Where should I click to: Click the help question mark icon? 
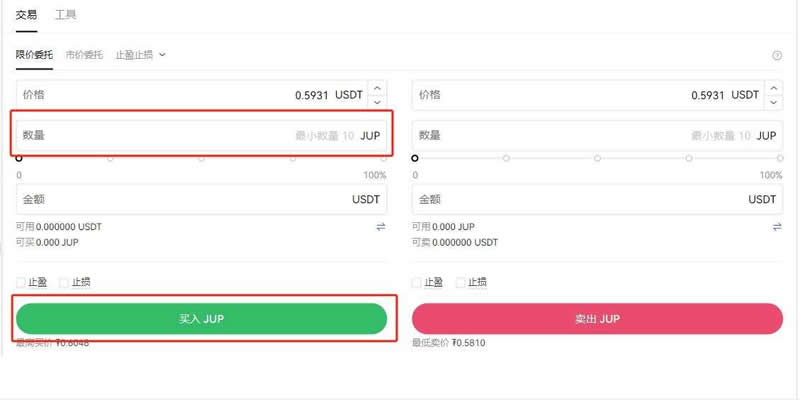click(777, 56)
